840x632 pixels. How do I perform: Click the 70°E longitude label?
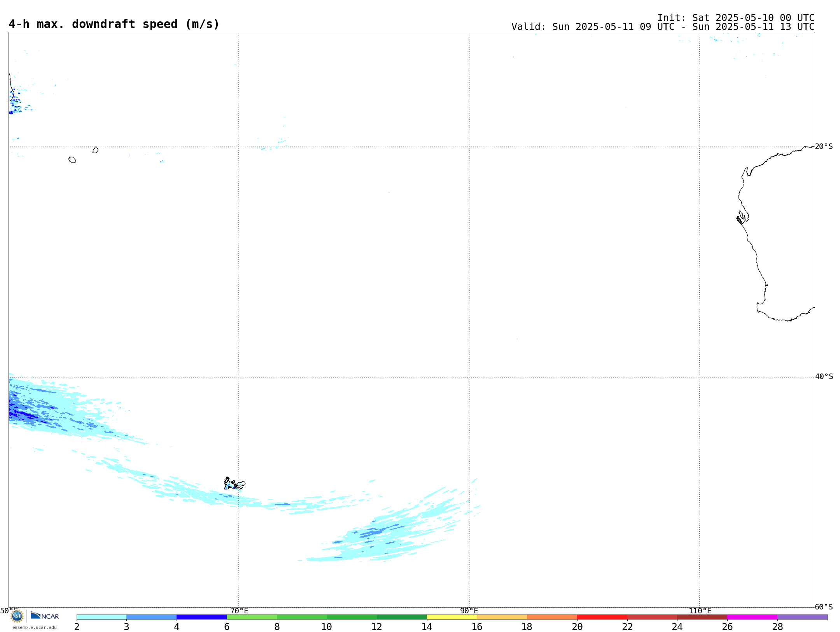pyautogui.click(x=239, y=611)
